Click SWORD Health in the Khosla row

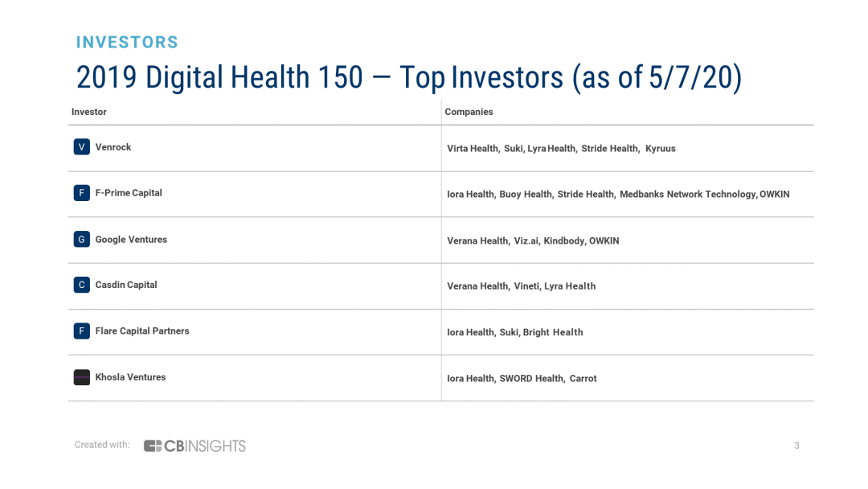point(531,379)
